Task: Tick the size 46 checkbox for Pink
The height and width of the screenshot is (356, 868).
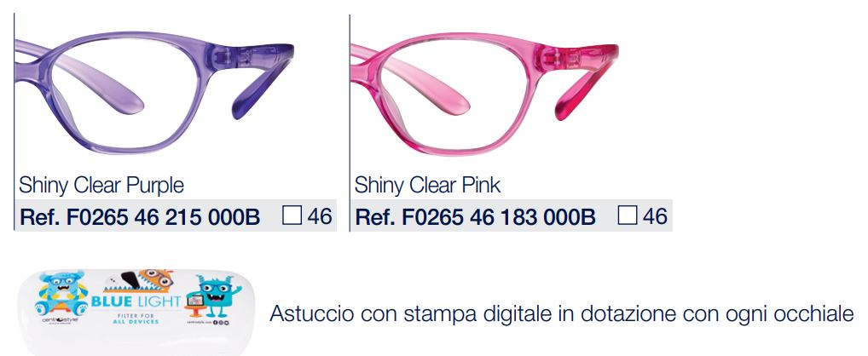Action: [628, 215]
